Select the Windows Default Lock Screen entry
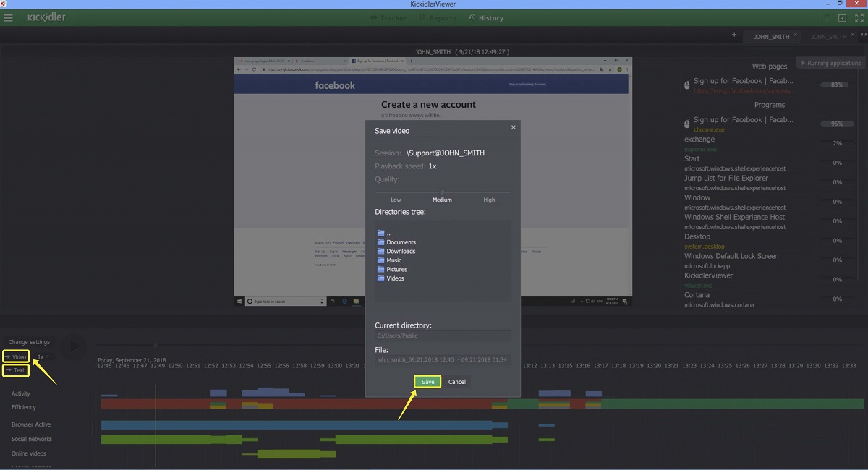 (x=731, y=256)
